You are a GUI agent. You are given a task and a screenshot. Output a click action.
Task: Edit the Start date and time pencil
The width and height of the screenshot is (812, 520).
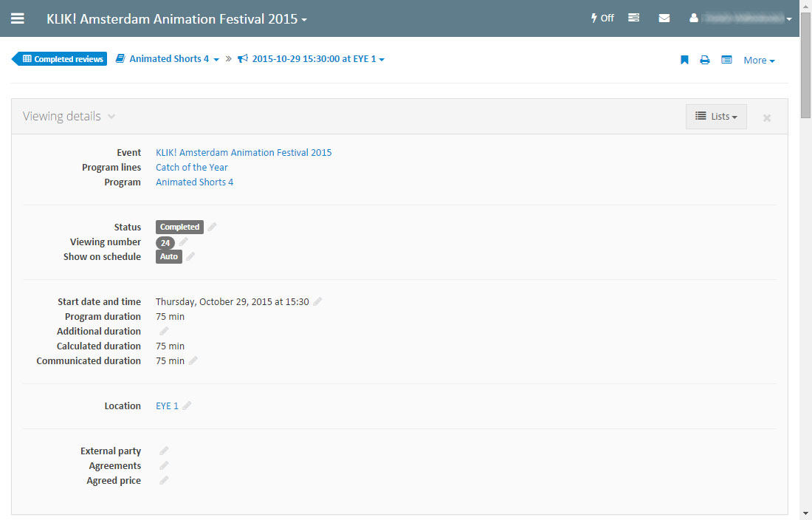317,302
